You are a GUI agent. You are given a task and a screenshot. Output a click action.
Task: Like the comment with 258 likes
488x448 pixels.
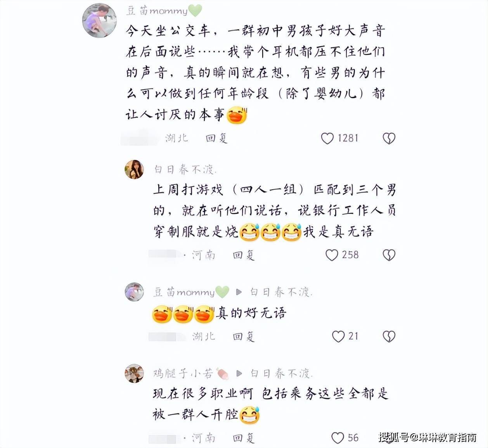click(332, 255)
